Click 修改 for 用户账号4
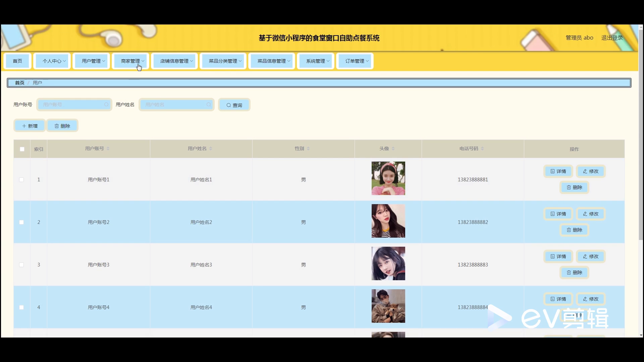Viewport: 644px width, 362px height. point(591,299)
